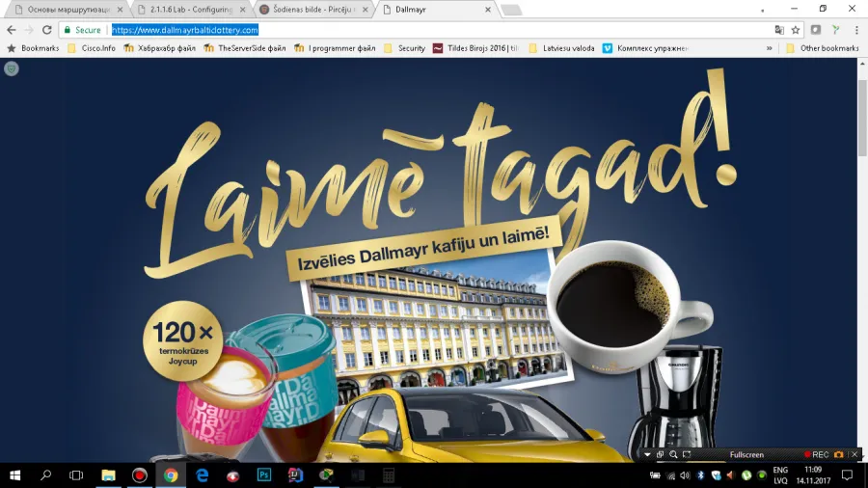Viewport: 868px width, 488px height.
Task: Open recorder dropdown arrow in capture bar
Action: (x=647, y=455)
